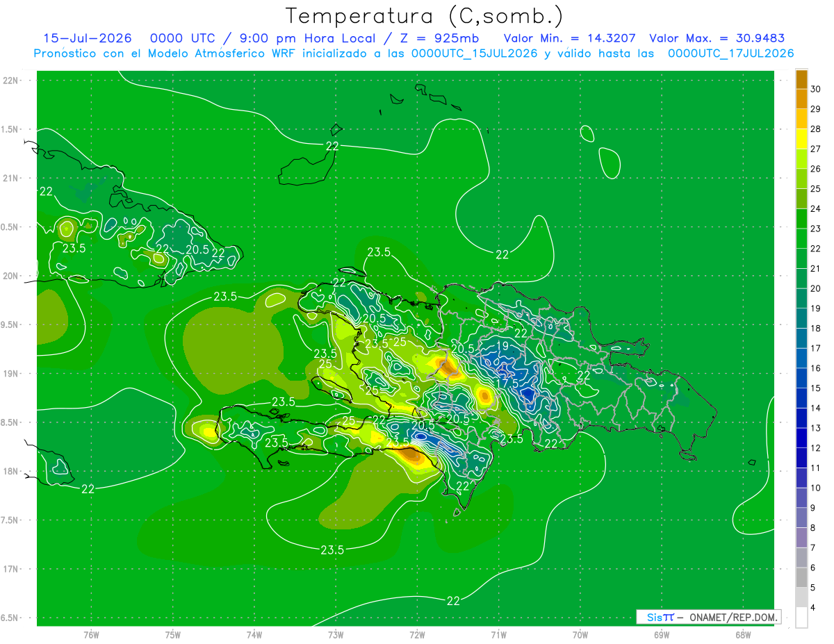This screenshot has height=644, width=834.
Task: Click the legend color band between 11 and 12
Action: tap(801, 459)
